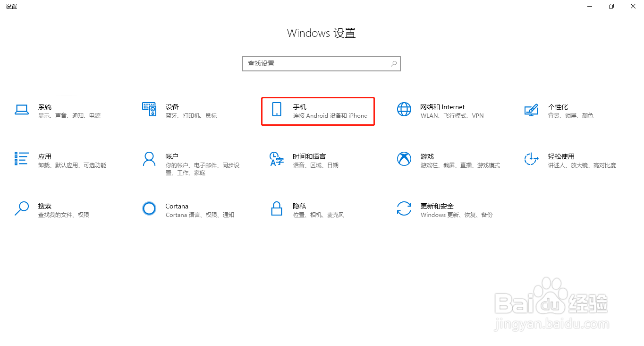Click the 时间和语言 title text
Screen dimensions: 644x346
pos(309,156)
